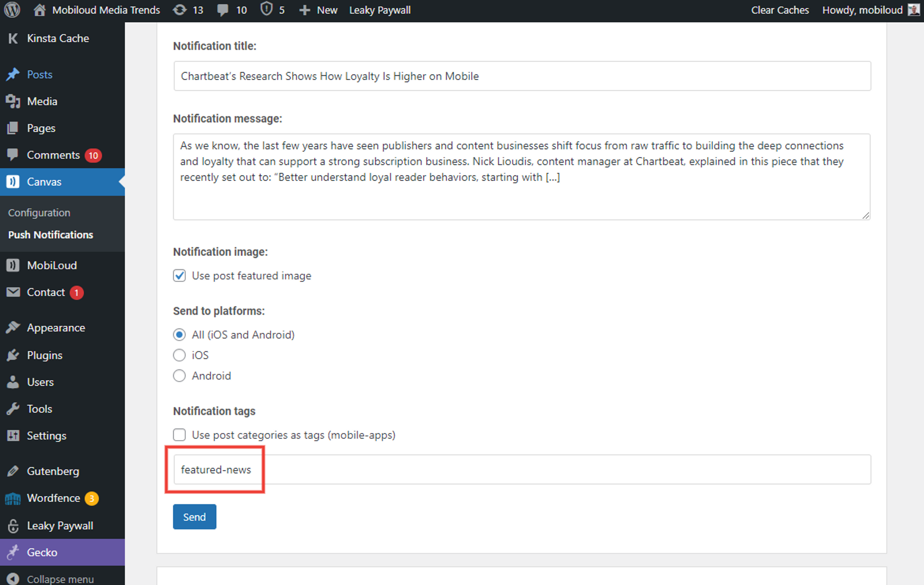Click New in the admin bar
Viewport: 924px width, 585px height.
[x=327, y=10]
